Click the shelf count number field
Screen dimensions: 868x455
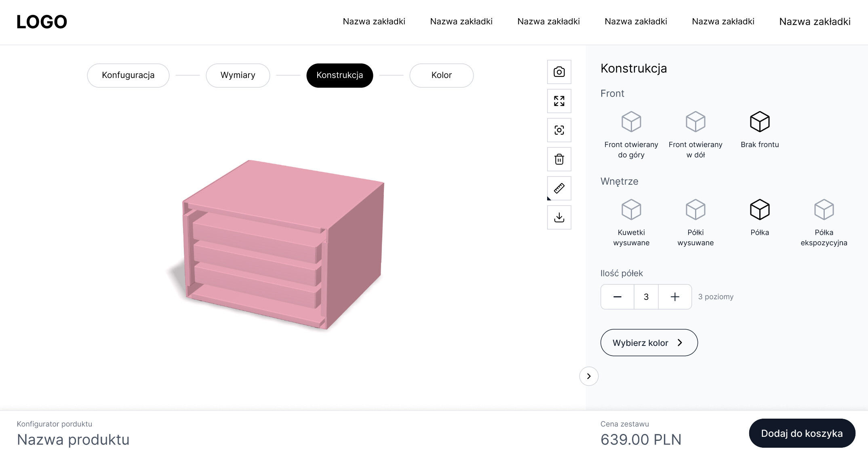(x=646, y=297)
